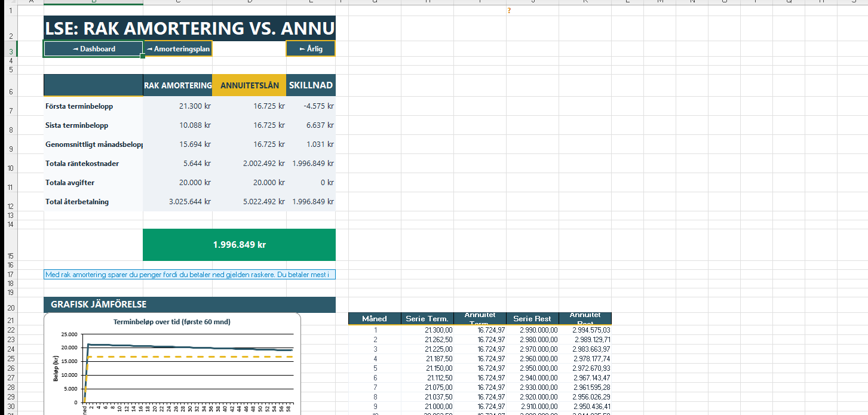Click the Serie Rest column header
This screenshot has width=868, height=415.
click(532, 319)
